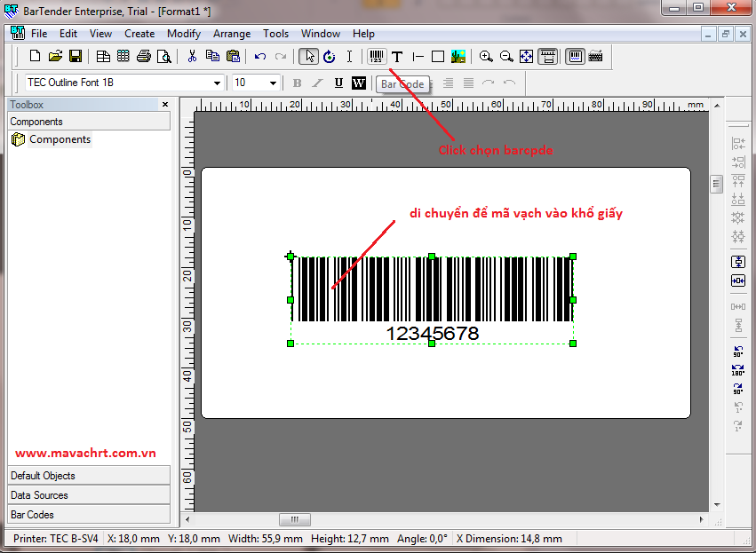Print the label
756x553 pixels.
[144, 56]
